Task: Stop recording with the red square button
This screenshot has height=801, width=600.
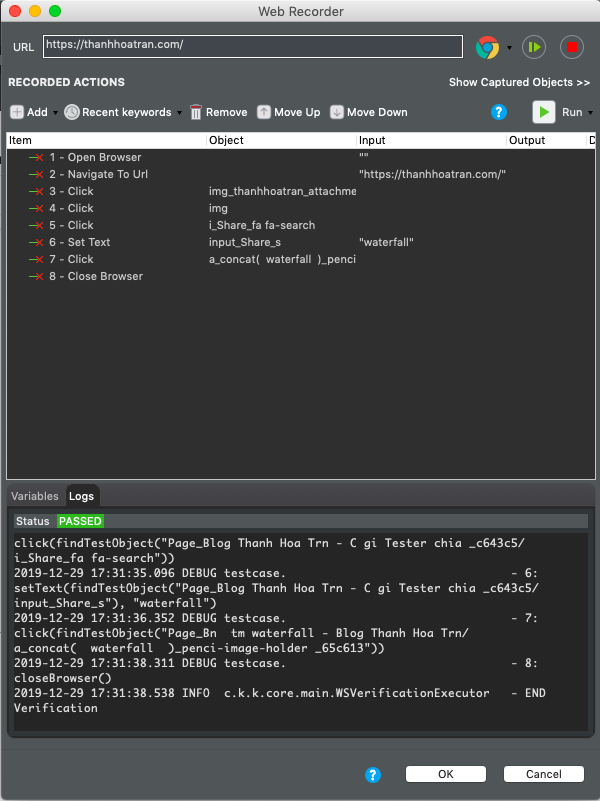Action: (x=572, y=48)
